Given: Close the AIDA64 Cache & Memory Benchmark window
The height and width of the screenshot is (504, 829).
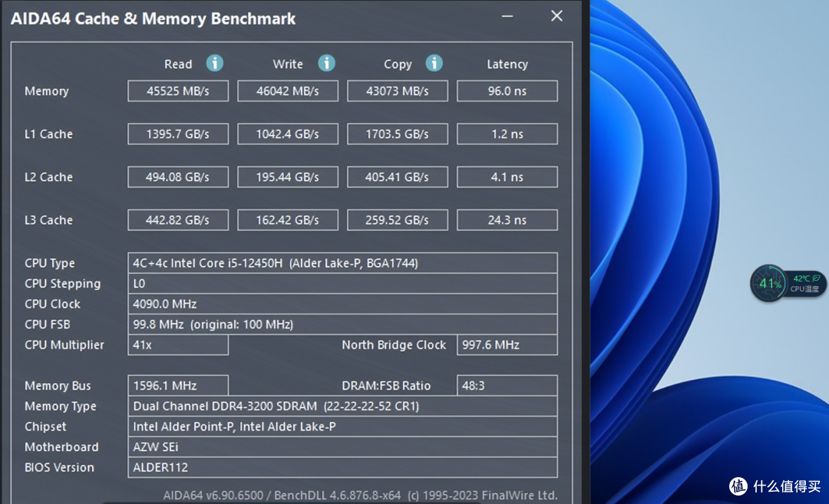Looking at the screenshot, I should click(x=557, y=16).
